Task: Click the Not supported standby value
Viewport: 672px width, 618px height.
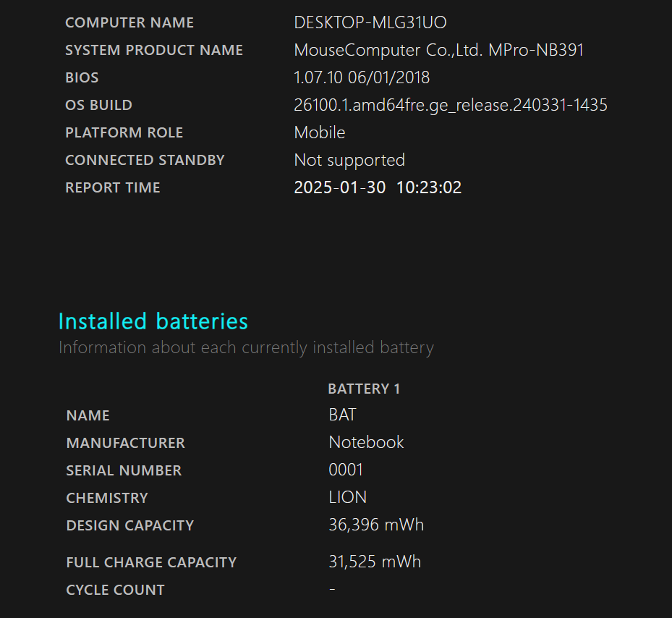Action: (x=349, y=160)
